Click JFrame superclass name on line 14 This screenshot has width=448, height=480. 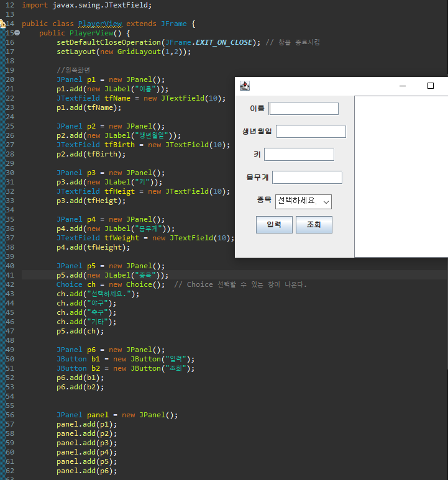pos(173,24)
